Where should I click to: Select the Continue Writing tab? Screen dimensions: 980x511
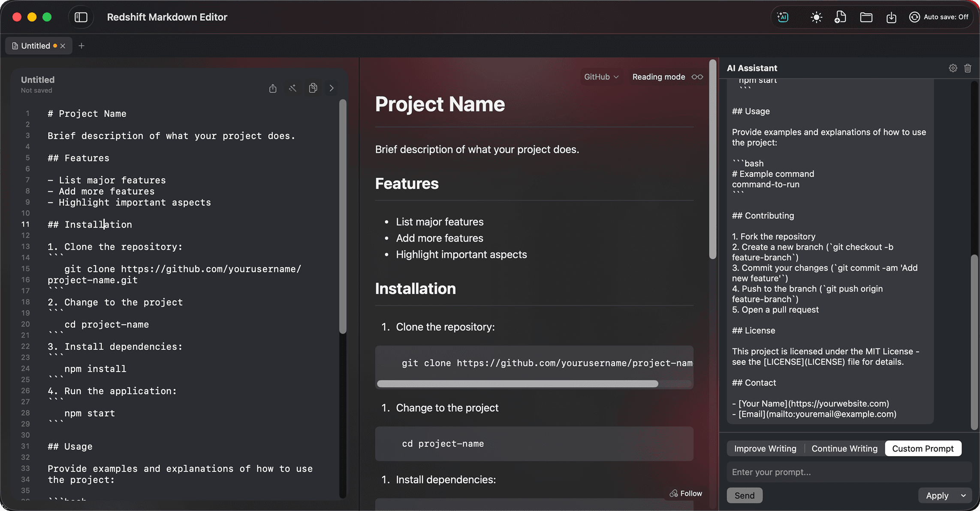[844, 448]
